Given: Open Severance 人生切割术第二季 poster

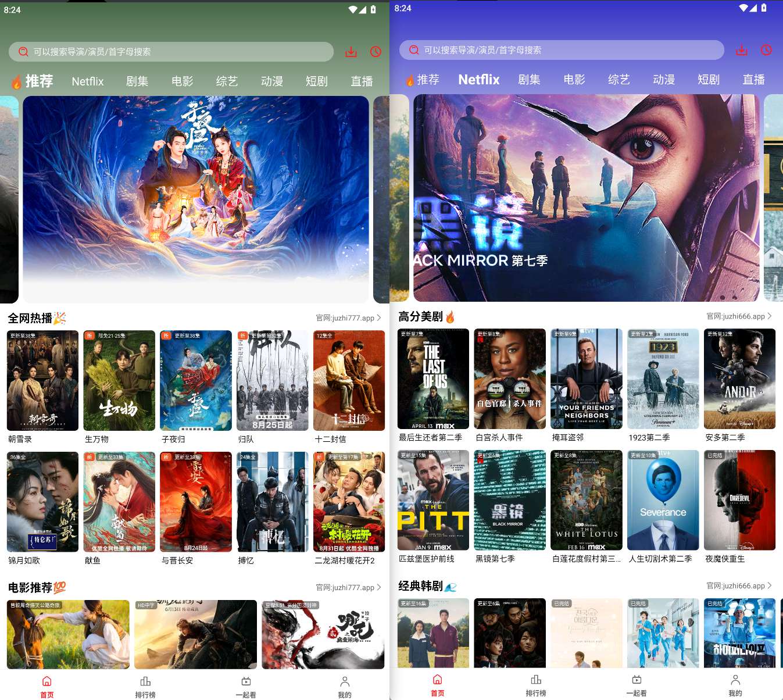Looking at the screenshot, I should [663, 500].
